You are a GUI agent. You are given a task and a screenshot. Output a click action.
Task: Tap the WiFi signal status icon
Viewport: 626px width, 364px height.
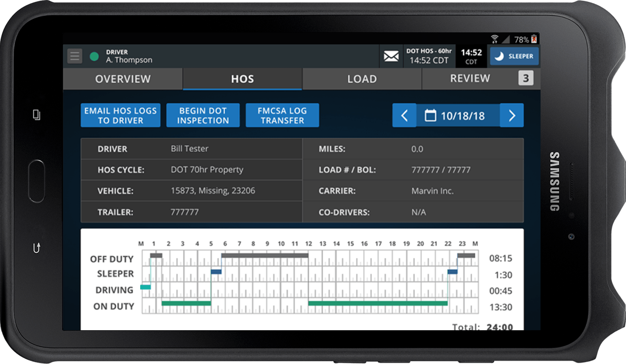click(495, 39)
